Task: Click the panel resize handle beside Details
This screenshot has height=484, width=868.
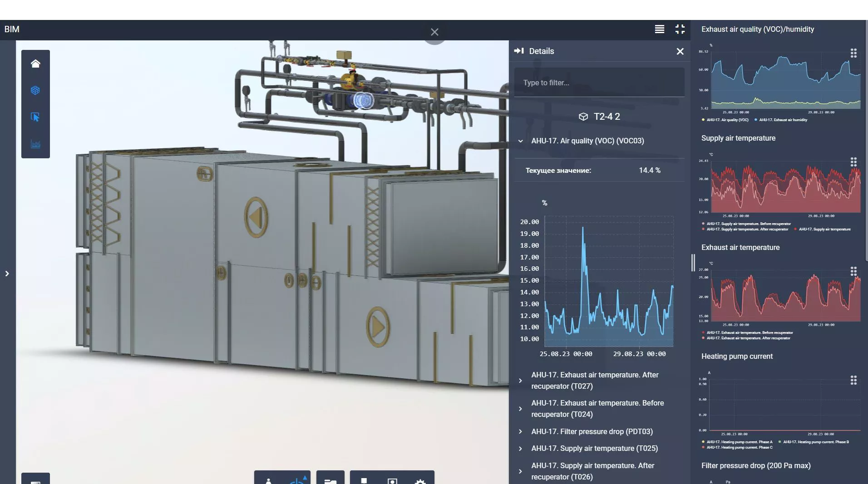Action: (693, 263)
